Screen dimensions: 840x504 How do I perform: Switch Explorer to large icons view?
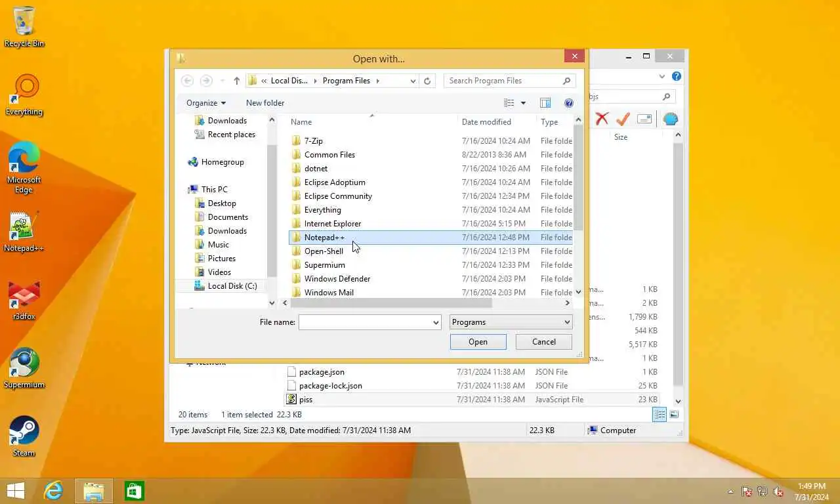pyautogui.click(x=674, y=414)
